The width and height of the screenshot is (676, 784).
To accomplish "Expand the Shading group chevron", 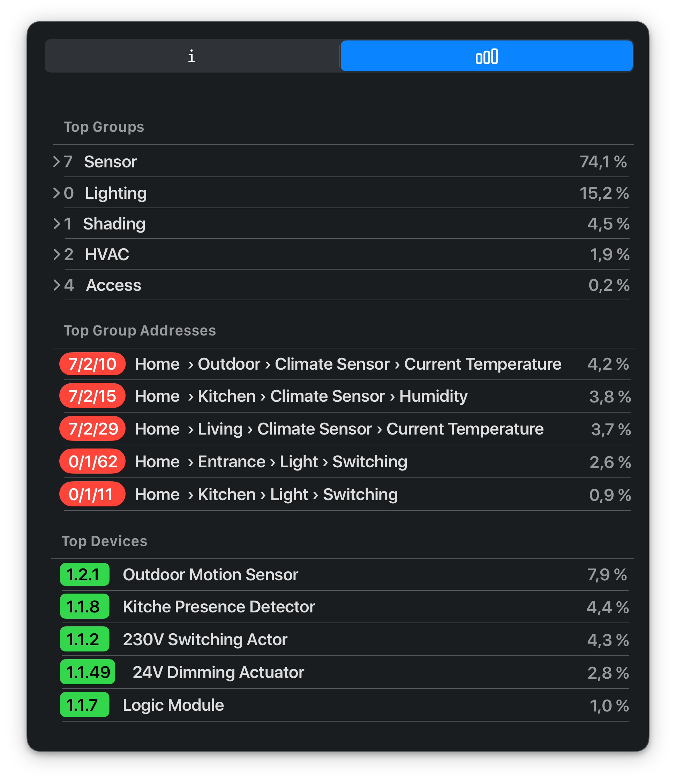I will 57,224.
